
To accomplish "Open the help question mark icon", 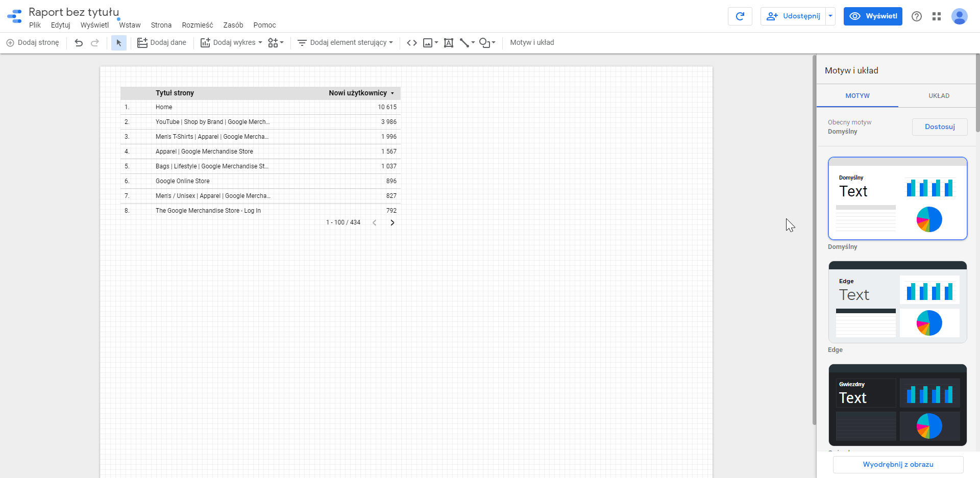I will tap(917, 16).
